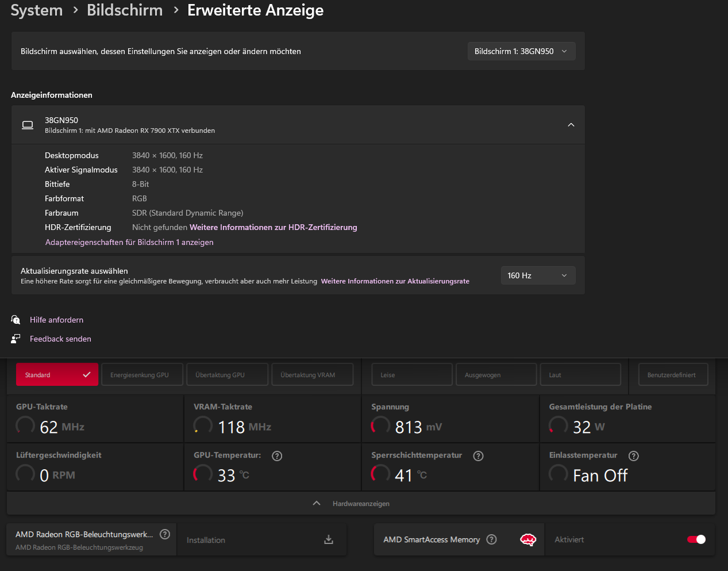
Task: Select the Übertaktung GPU preset
Action: coord(228,374)
